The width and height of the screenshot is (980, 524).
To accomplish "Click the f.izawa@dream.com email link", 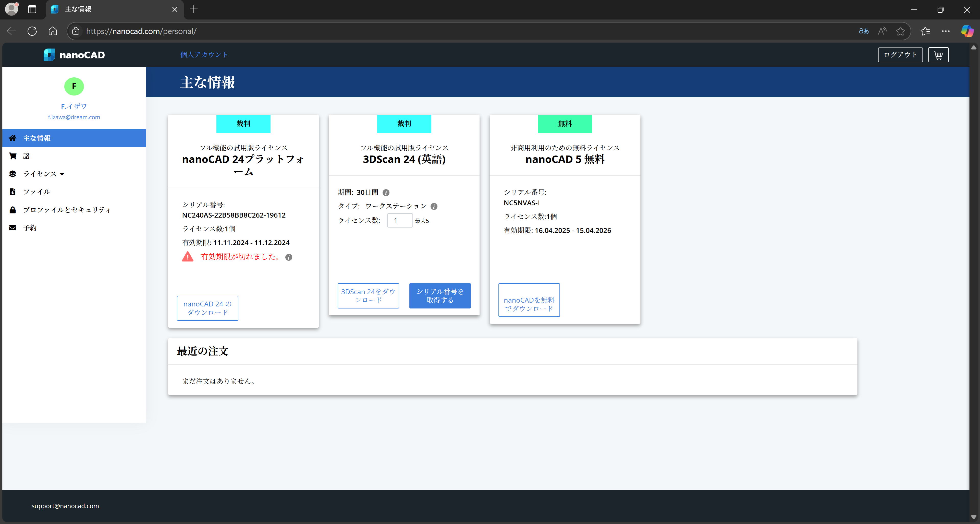I will click(74, 117).
